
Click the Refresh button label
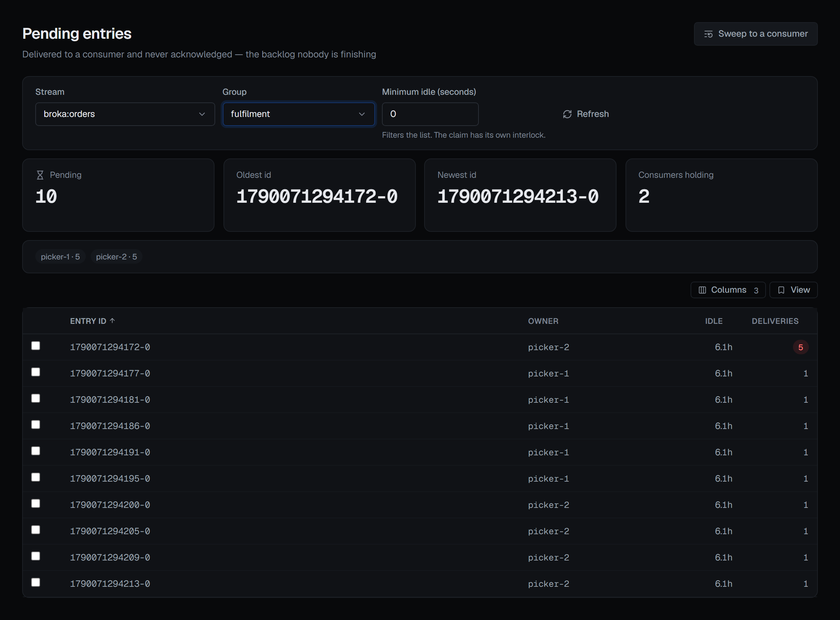(x=593, y=114)
